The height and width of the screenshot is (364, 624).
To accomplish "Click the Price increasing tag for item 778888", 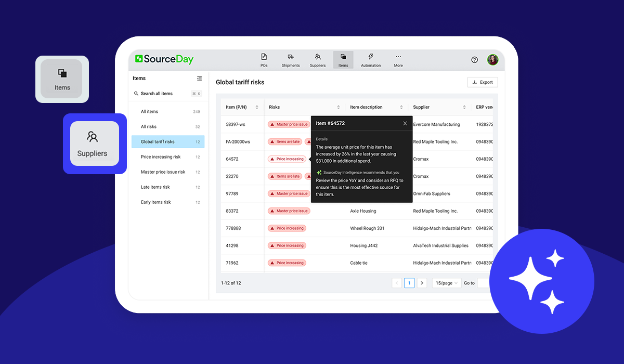I will 287,228.
